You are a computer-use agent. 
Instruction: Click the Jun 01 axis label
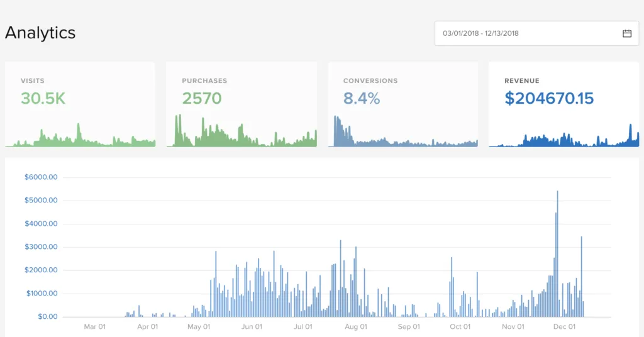252,327
